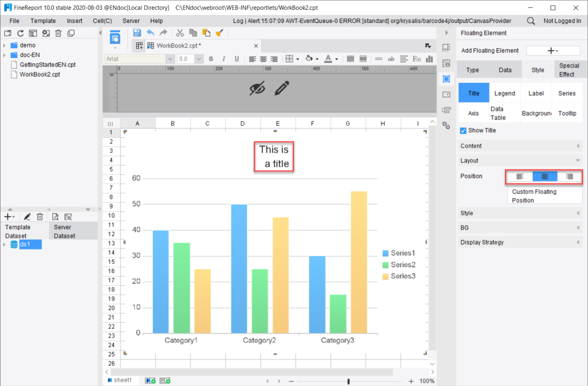
Task: Edit the selected dataset with pencil
Action: [x=27, y=216]
